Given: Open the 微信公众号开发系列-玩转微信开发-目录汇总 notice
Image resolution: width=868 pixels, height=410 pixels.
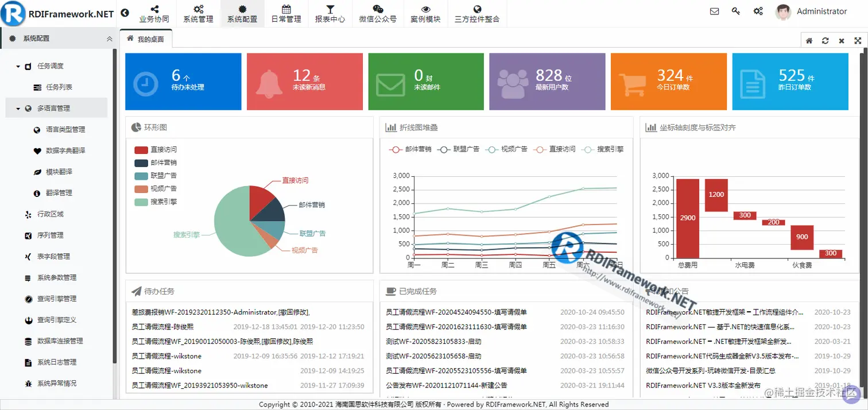Looking at the screenshot, I should click(711, 371).
